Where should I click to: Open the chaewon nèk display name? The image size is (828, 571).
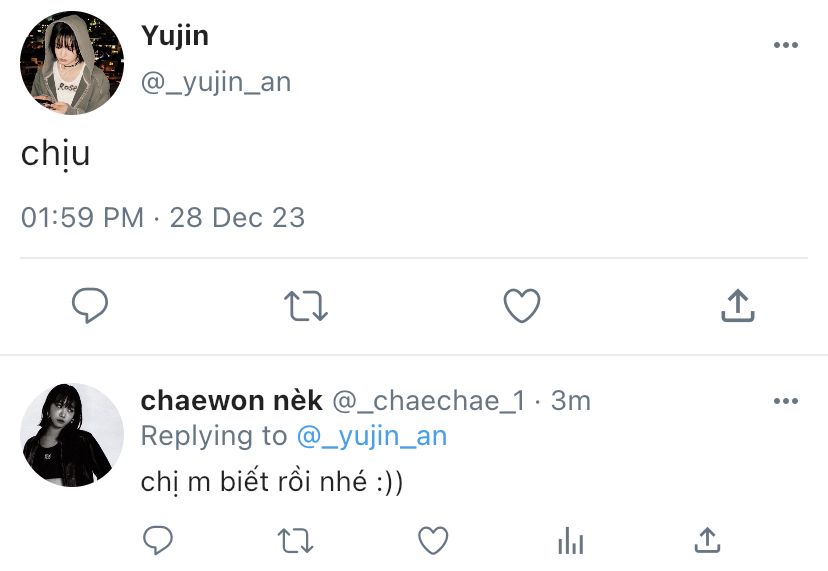(x=231, y=401)
